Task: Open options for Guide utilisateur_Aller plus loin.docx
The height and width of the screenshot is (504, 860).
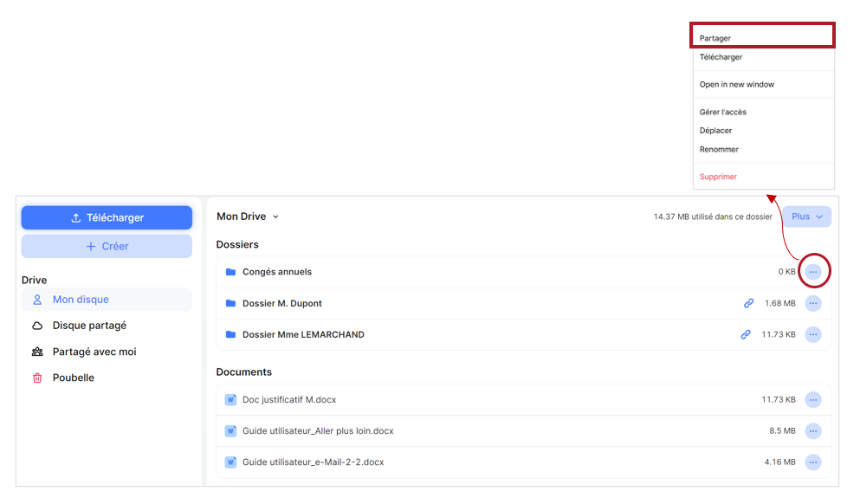Action: pyautogui.click(x=813, y=431)
